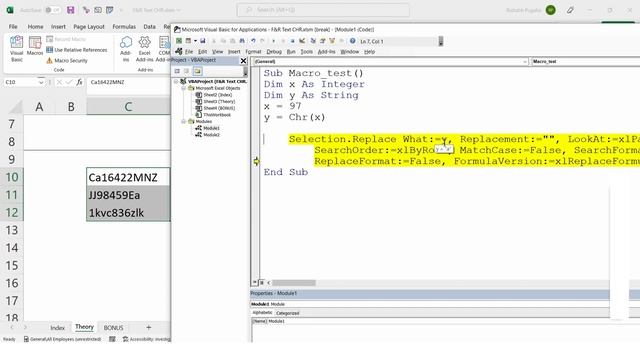Click the Undo icon in VBA toolbar
The height and width of the screenshot is (360, 640).
tap(253, 41)
